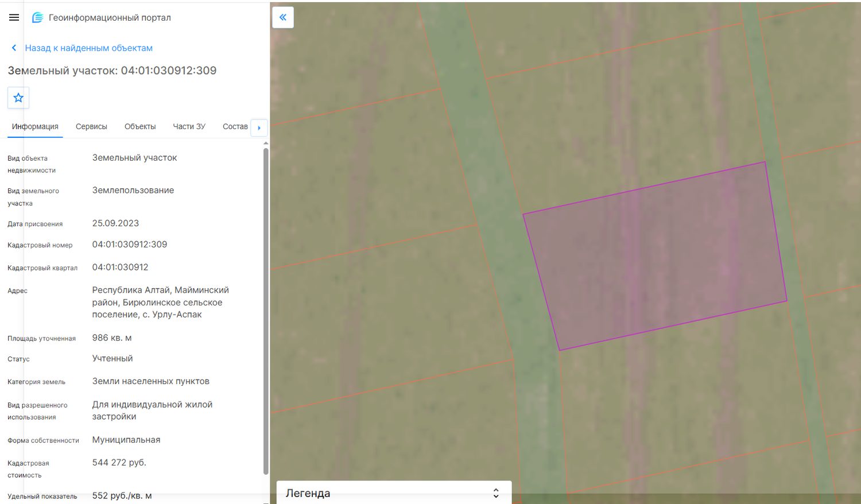Click cadastral quarter value 04:01:030912
The image size is (861, 504).
120,267
